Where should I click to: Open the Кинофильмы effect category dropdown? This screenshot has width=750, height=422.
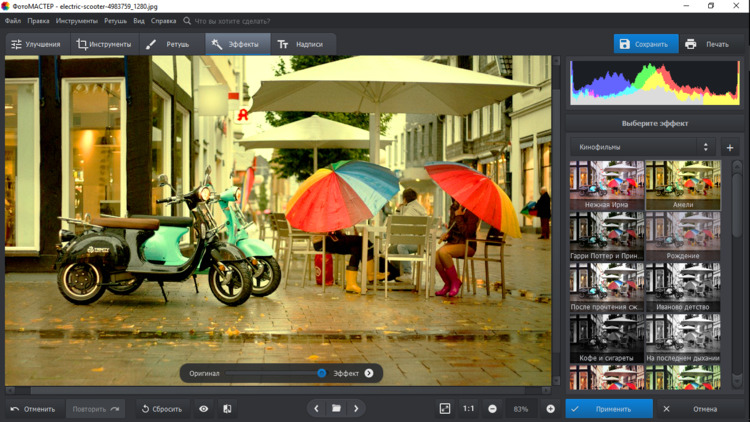[x=644, y=147]
